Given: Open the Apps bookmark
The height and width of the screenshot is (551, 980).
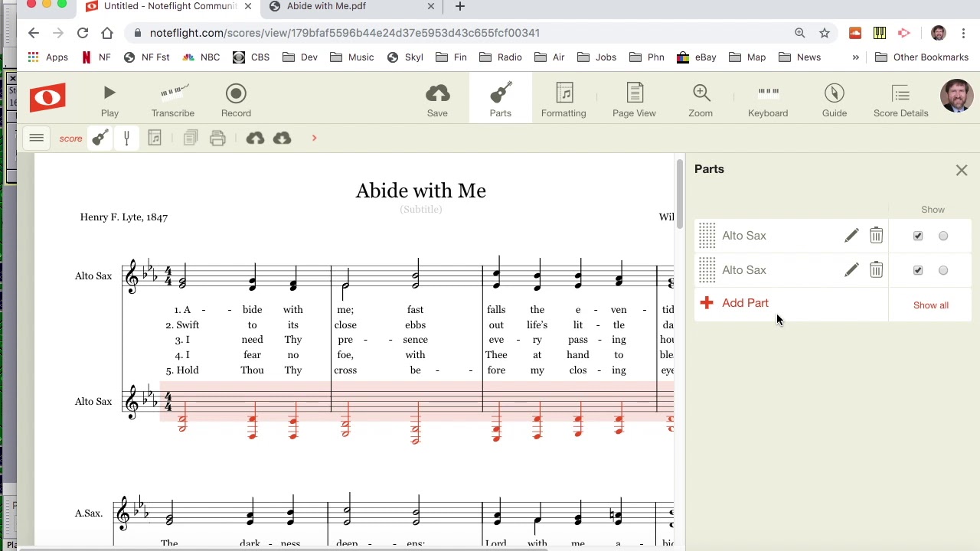Looking at the screenshot, I should click(x=47, y=57).
